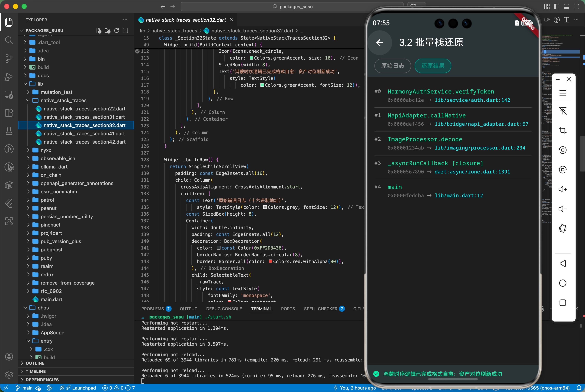Refresh the Explorer file tree
The image size is (585, 392).
point(117,31)
